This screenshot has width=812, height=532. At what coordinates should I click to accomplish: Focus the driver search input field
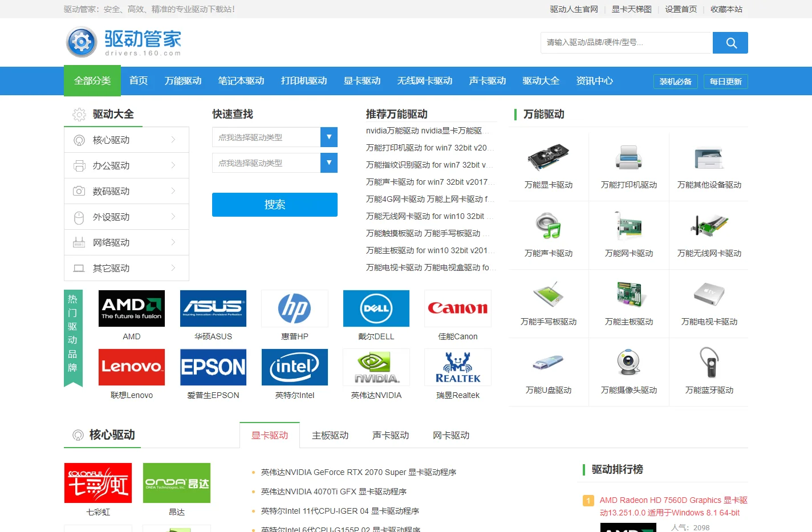pyautogui.click(x=627, y=43)
